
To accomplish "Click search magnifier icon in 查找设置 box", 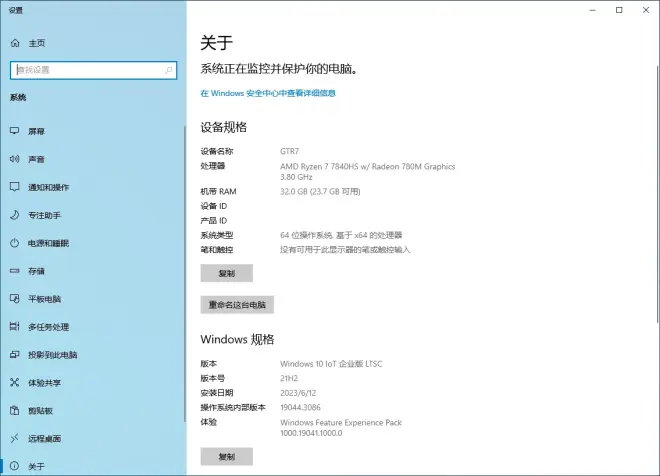I will click(168, 70).
